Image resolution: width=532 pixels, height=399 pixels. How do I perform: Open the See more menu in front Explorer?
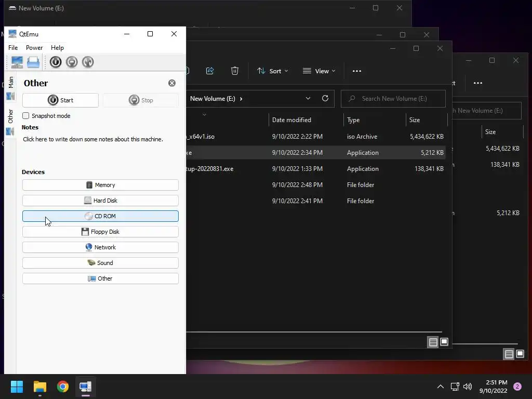pos(357,71)
